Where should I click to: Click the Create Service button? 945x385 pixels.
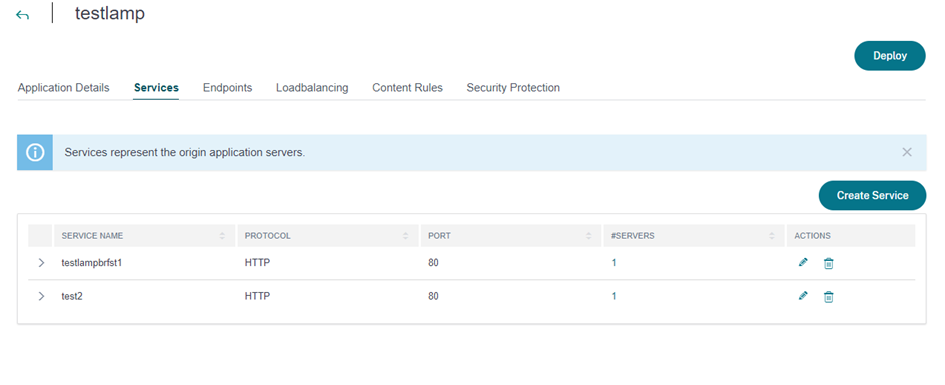coord(872,195)
